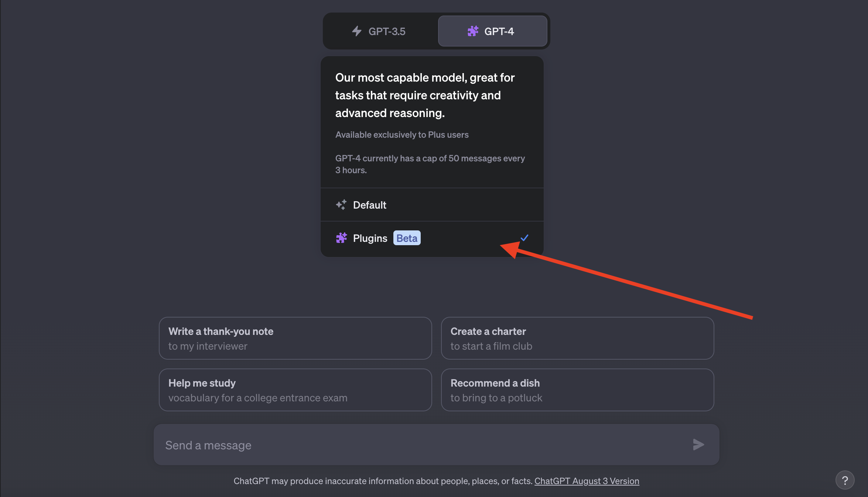
Task: Click the sparkles icon next to Default
Action: pyautogui.click(x=341, y=205)
